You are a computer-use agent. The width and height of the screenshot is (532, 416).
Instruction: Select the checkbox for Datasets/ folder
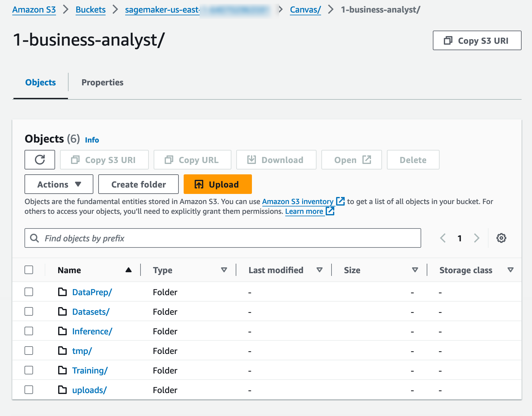pos(29,311)
